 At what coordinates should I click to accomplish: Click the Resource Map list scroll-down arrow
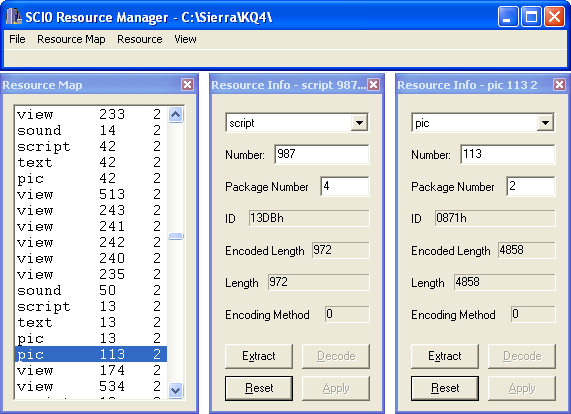(176, 390)
